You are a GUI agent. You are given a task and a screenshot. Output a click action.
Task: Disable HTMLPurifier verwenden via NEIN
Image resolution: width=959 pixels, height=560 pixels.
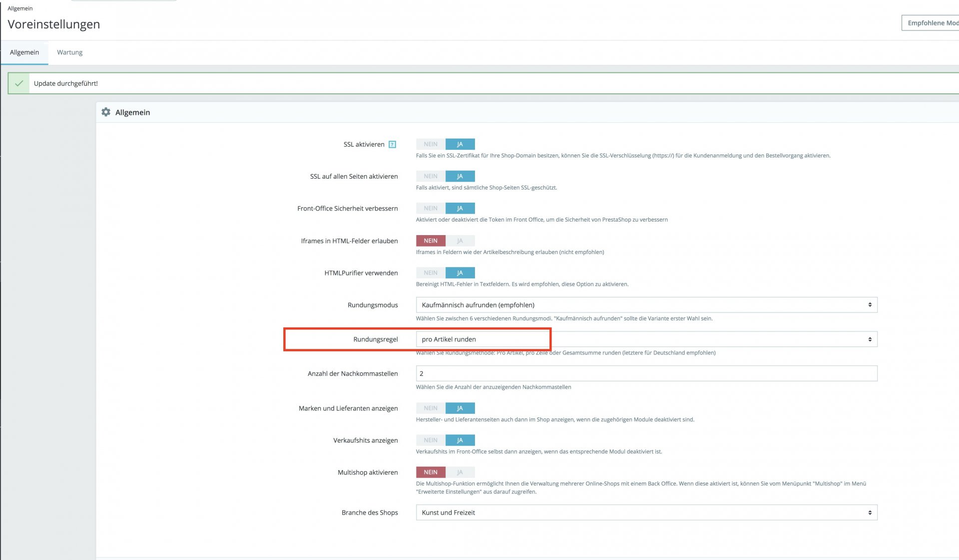click(430, 273)
